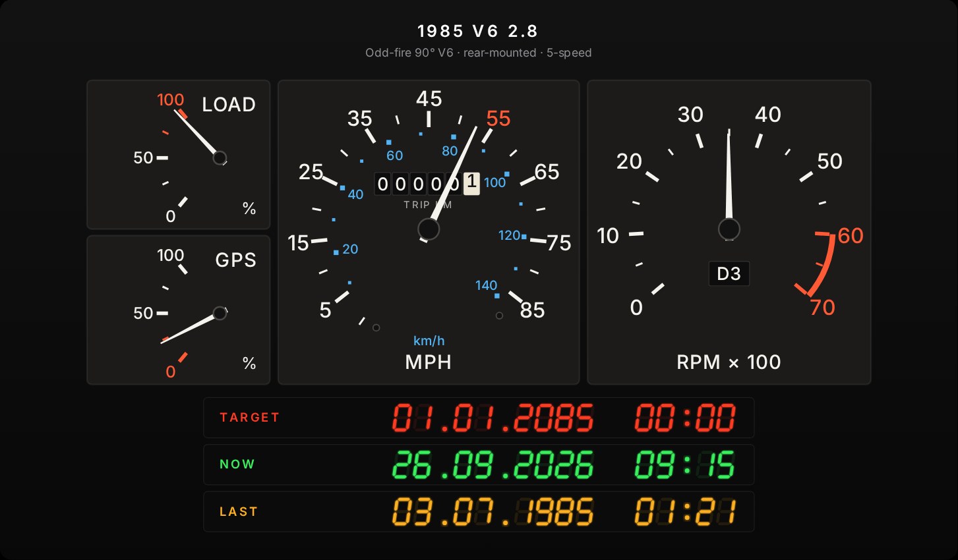Click the red 55 MPH numeral
958x560 pixels.
click(x=498, y=119)
